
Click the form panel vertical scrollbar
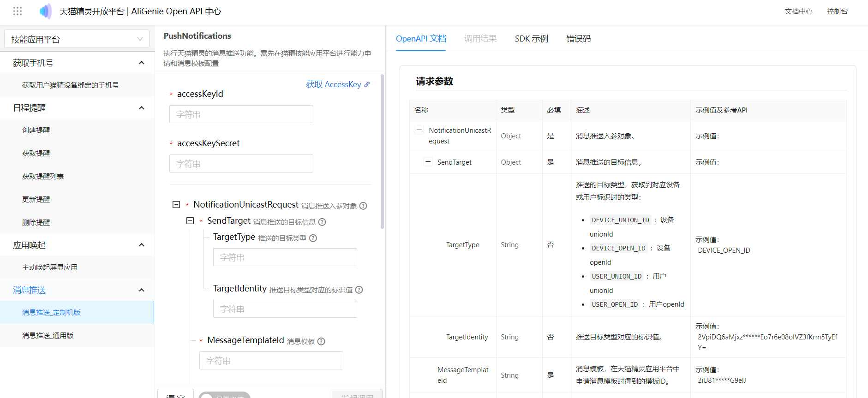pyautogui.click(x=382, y=151)
